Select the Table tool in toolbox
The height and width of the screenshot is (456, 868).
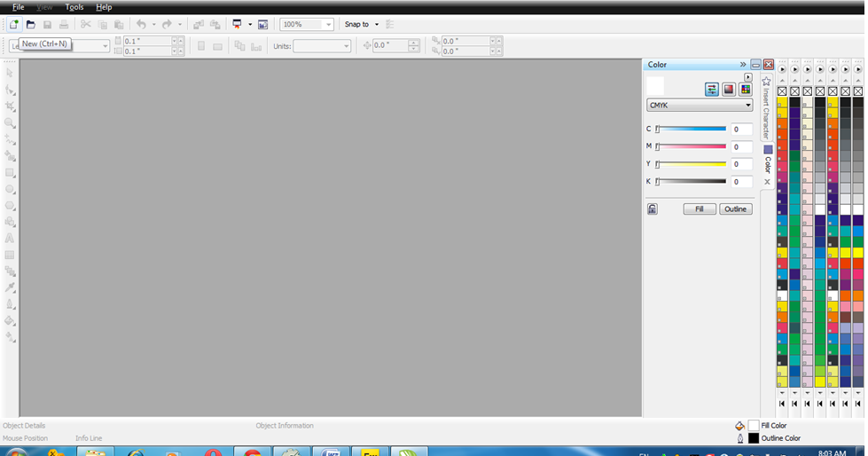[x=10, y=255]
